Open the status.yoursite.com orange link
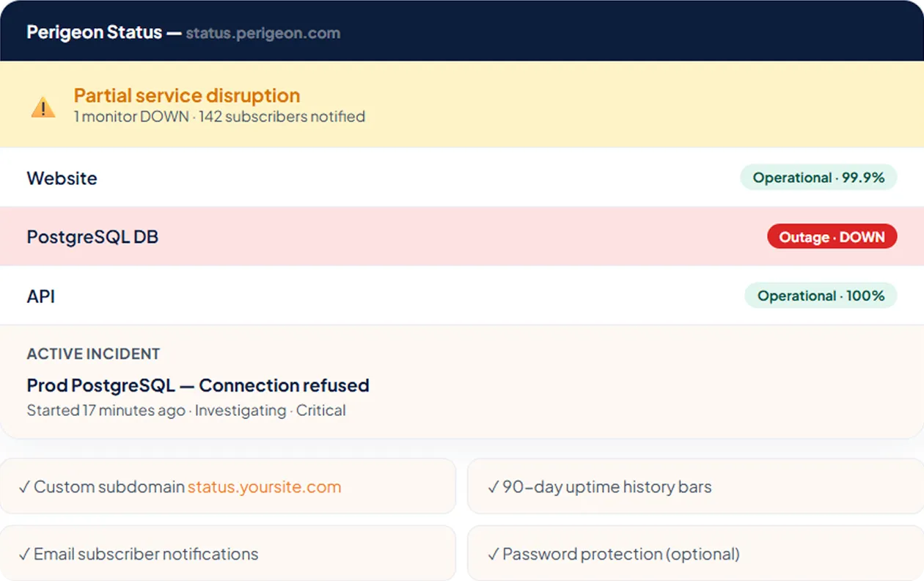 click(x=264, y=487)
